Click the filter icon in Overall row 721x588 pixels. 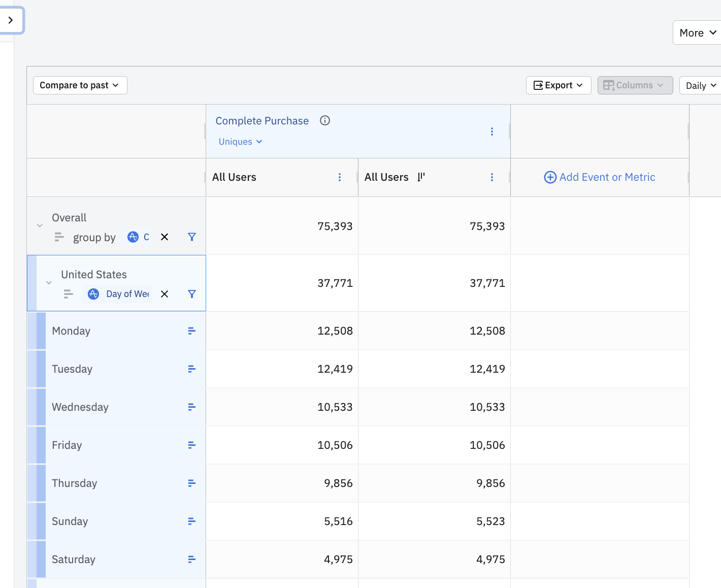[x=191, y=237]
